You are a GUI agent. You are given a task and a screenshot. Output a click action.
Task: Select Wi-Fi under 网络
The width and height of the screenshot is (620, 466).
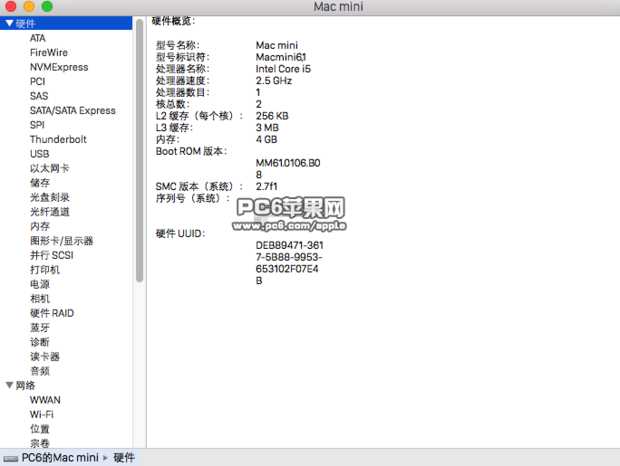41,414
